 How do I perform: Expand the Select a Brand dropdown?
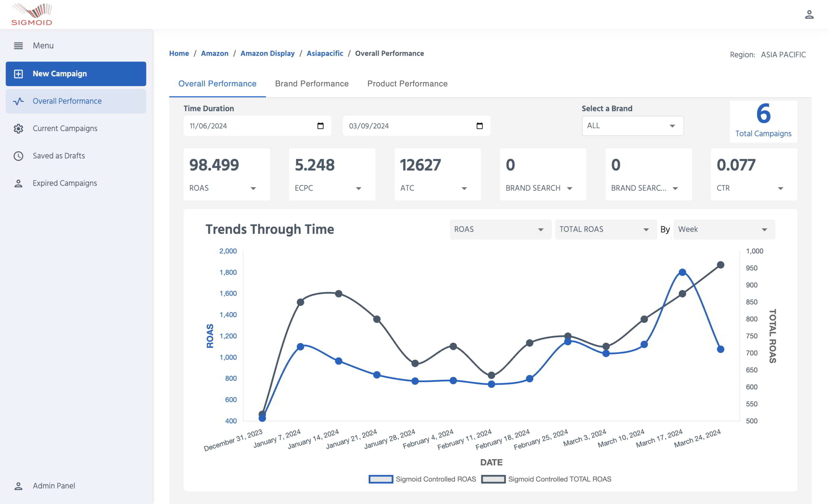632,126
